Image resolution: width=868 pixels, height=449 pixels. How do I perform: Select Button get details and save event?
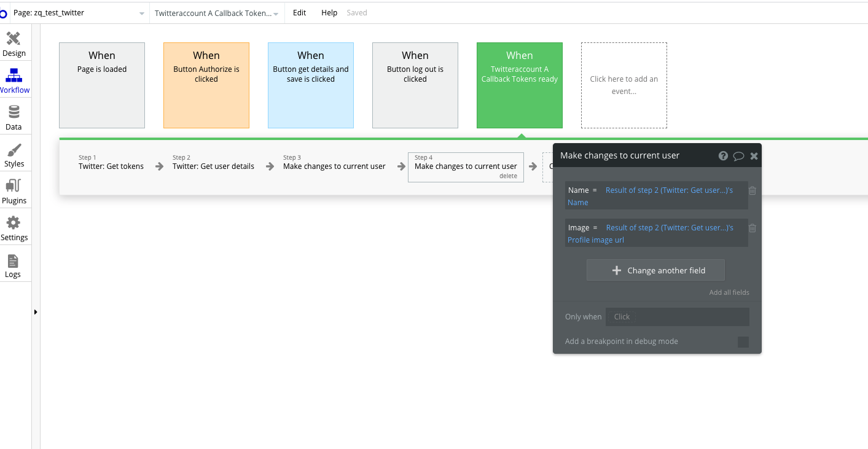click(x=311, y=85)
